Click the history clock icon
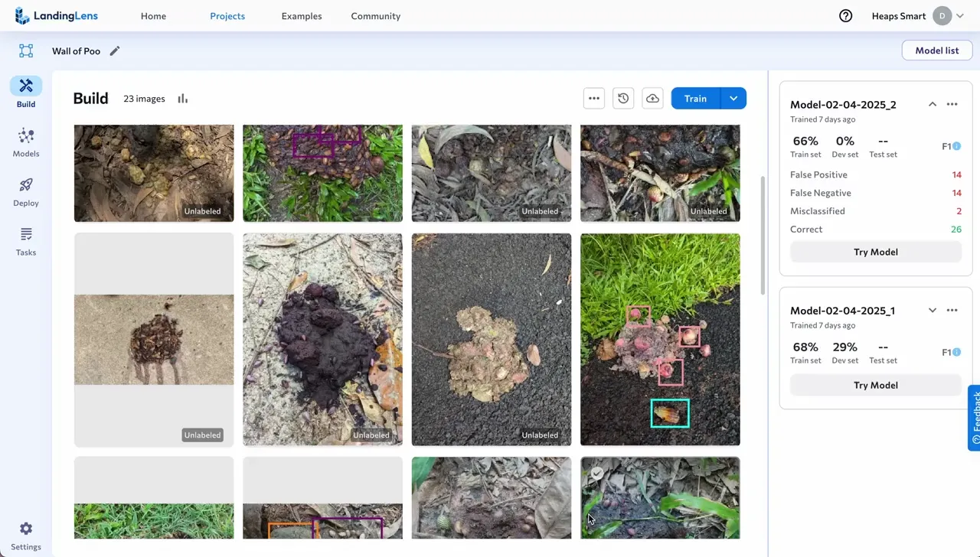Screen dimensions: 980x557 click(x=623, y=99)
